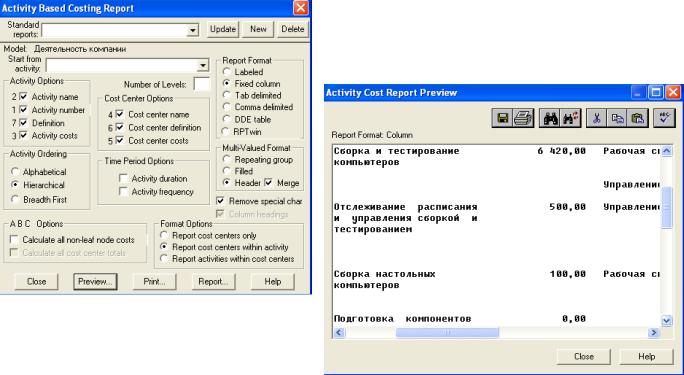
Task: Select the DDE table report format
Action: click(x=226, y=119)
